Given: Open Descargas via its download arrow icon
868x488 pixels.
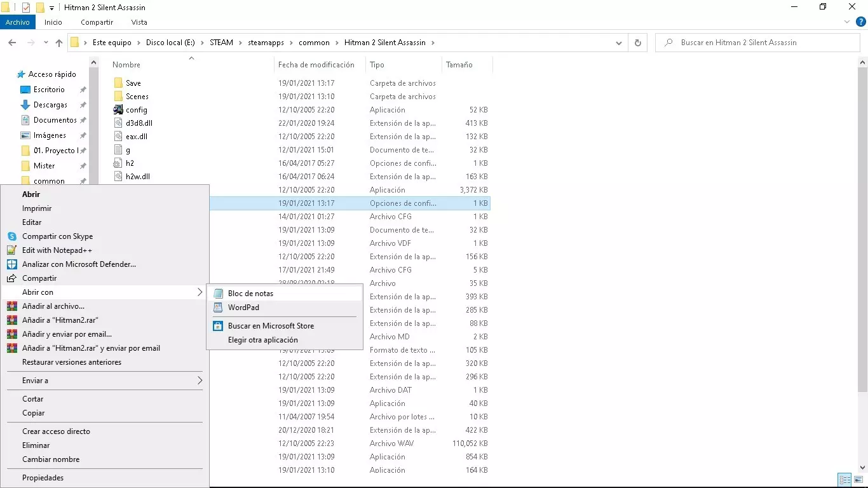Looking at the screenshot, I should coord(25,105).
